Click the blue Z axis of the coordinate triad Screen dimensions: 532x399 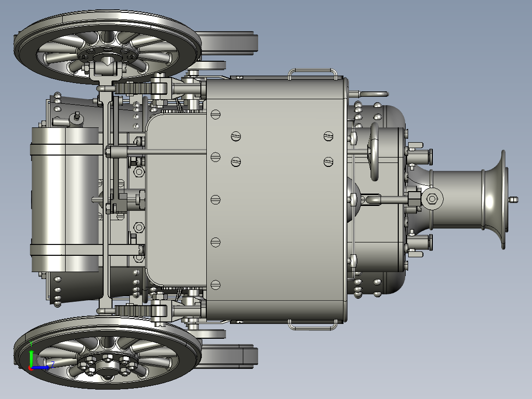point(41,367)
